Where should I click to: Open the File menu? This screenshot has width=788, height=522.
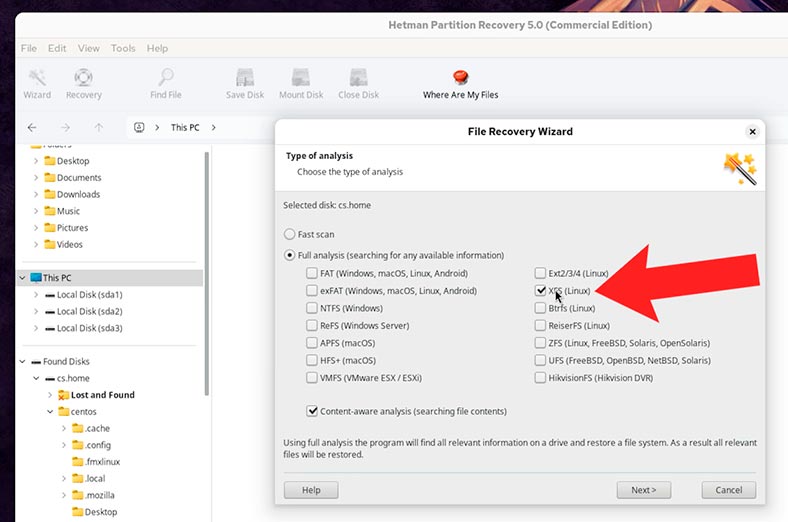[29, 48]
